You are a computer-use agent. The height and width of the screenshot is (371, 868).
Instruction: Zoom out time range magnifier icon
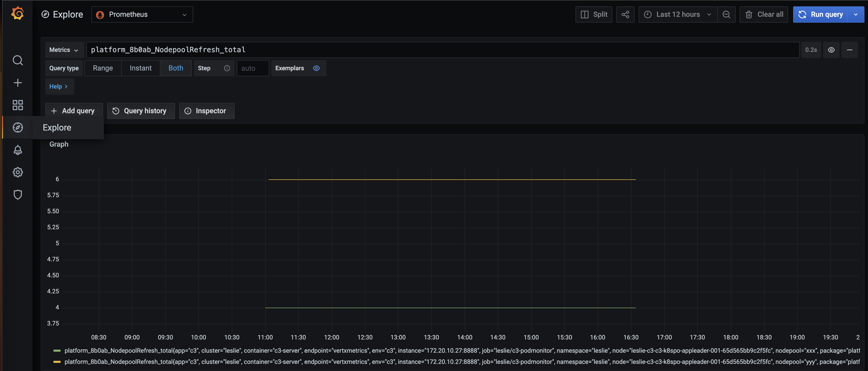(x=726, y=15)
